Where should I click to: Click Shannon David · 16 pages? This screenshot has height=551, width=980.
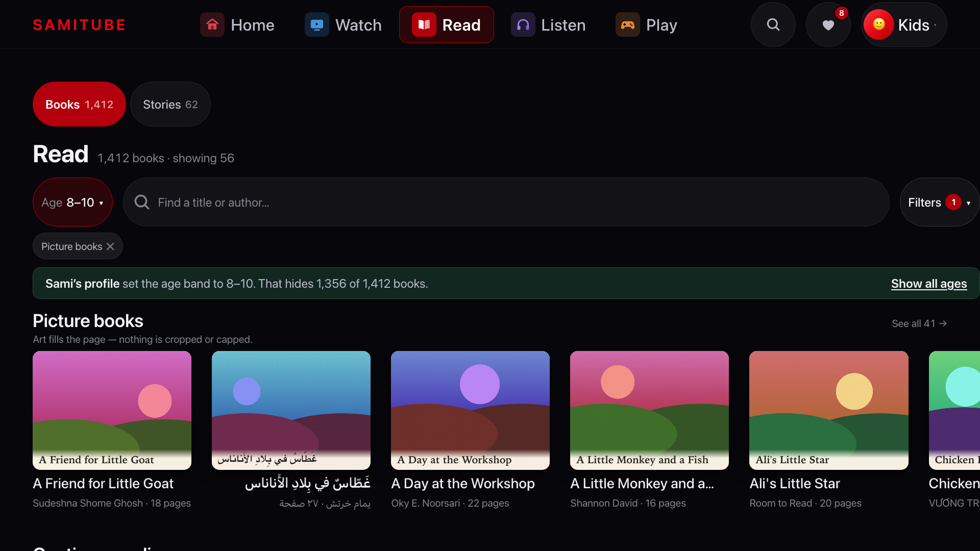click(x=628, y=503)
